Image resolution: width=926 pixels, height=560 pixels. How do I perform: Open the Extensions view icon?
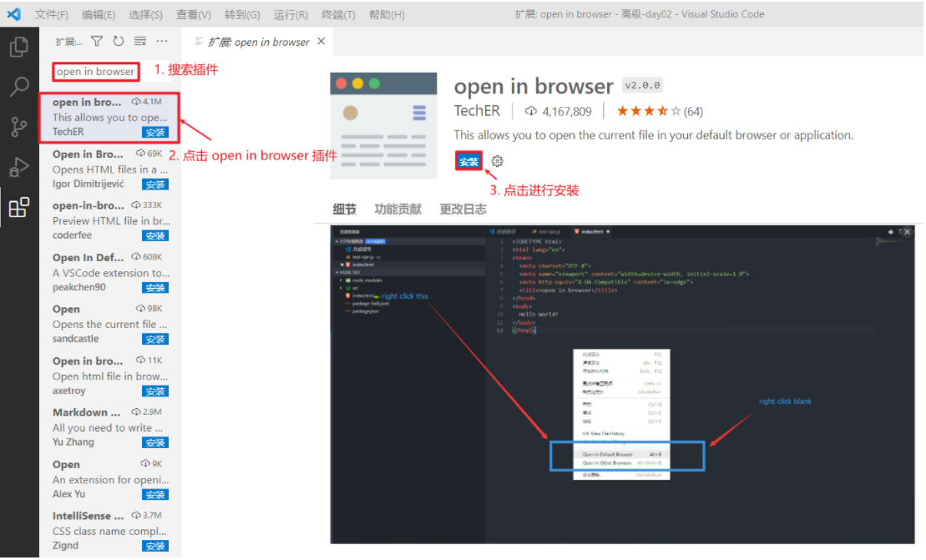click(19, 207)
